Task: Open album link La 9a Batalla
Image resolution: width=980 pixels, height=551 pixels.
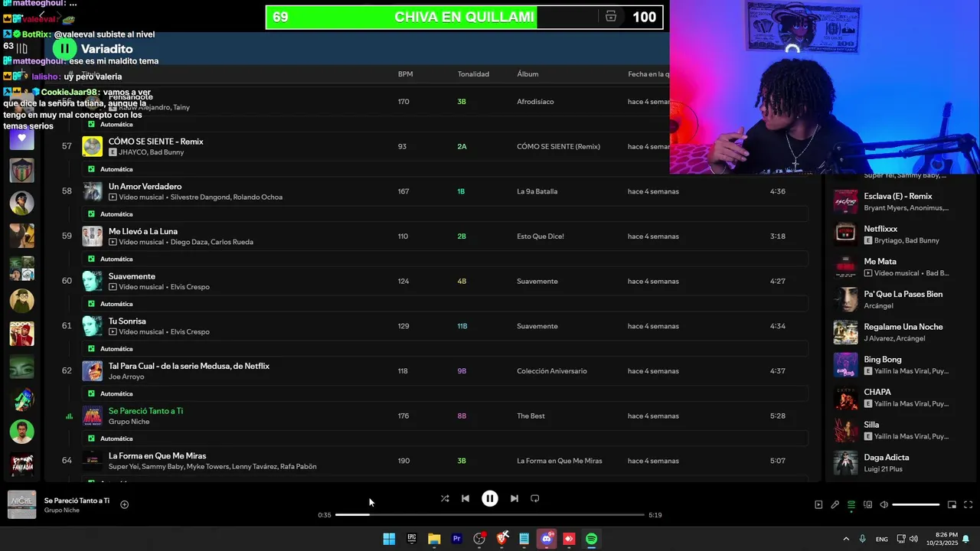Action: pyautogui.click(x=537, y=191)
